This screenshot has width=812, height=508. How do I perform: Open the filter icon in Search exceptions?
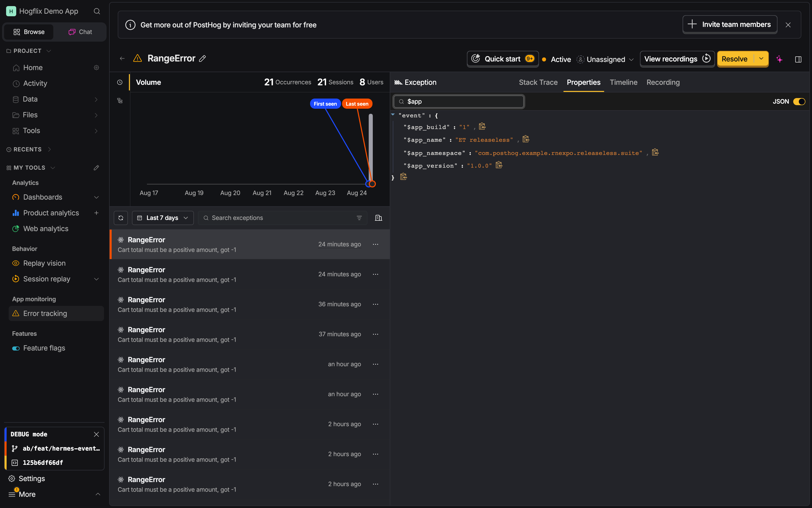coord(359,218)
